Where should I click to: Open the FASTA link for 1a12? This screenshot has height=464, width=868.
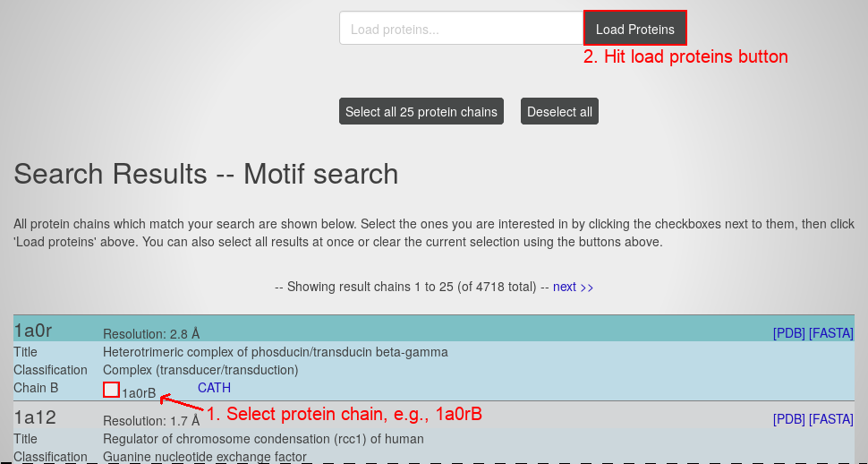(831, 419)
